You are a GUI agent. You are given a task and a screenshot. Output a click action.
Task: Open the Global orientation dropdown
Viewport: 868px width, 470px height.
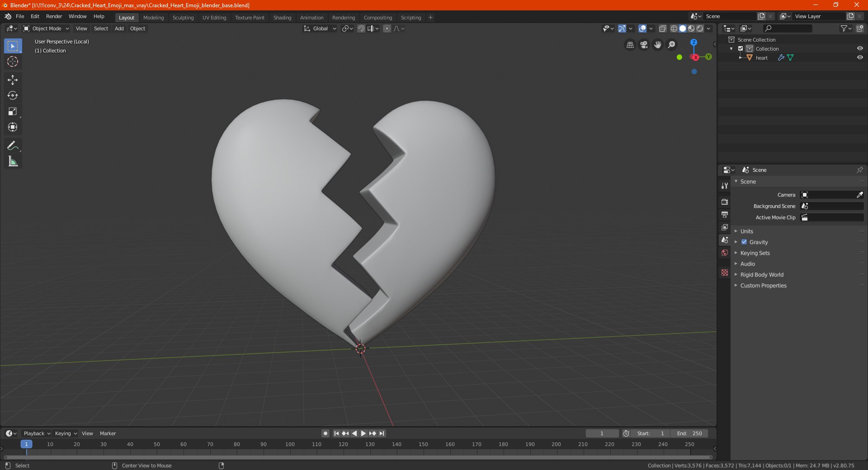tap(320, 28)
